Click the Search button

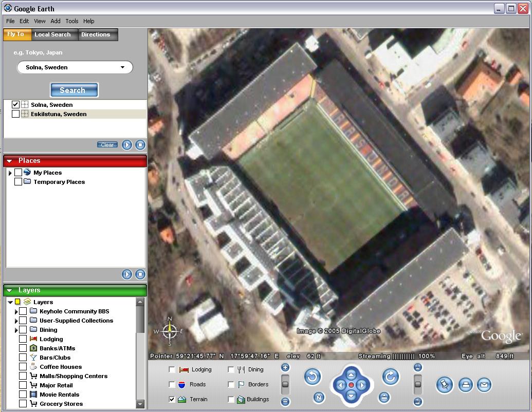[x=75, y=90]
